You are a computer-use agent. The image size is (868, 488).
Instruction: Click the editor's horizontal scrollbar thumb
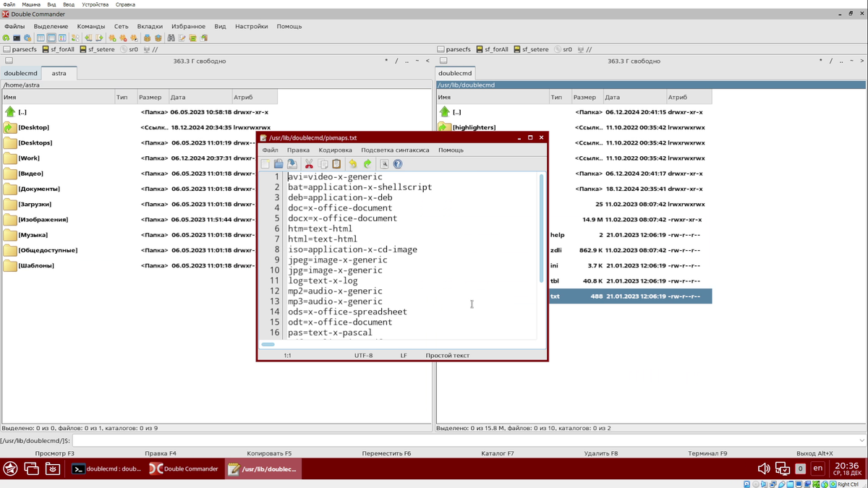[268, 344]
